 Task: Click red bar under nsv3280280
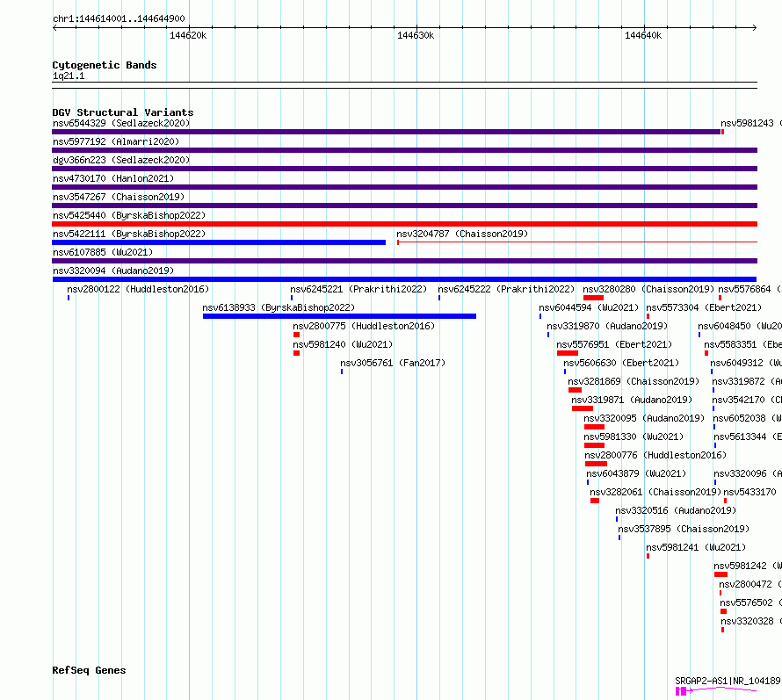click(593, 298)
